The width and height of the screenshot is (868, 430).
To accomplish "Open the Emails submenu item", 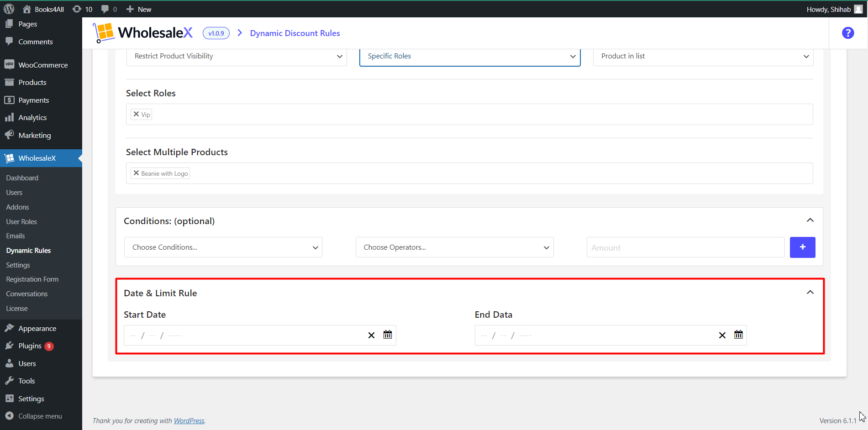I will (16, 236).
